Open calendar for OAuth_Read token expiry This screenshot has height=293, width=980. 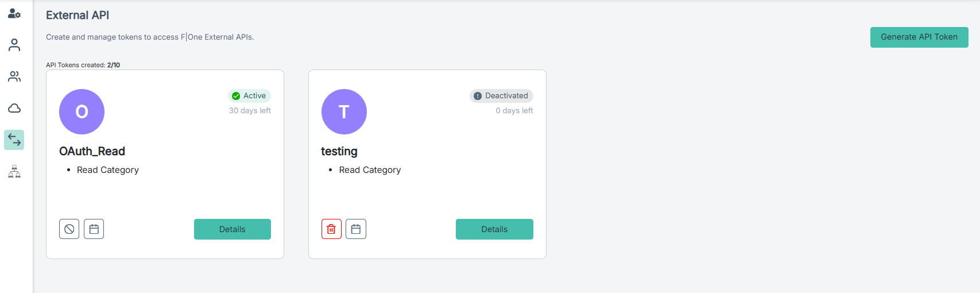(x=94, y=229)
